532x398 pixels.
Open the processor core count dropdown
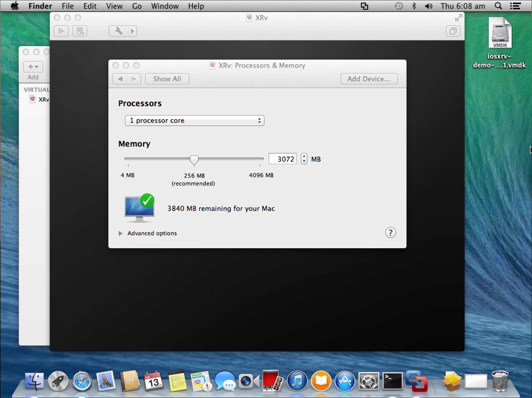(194, 120)
